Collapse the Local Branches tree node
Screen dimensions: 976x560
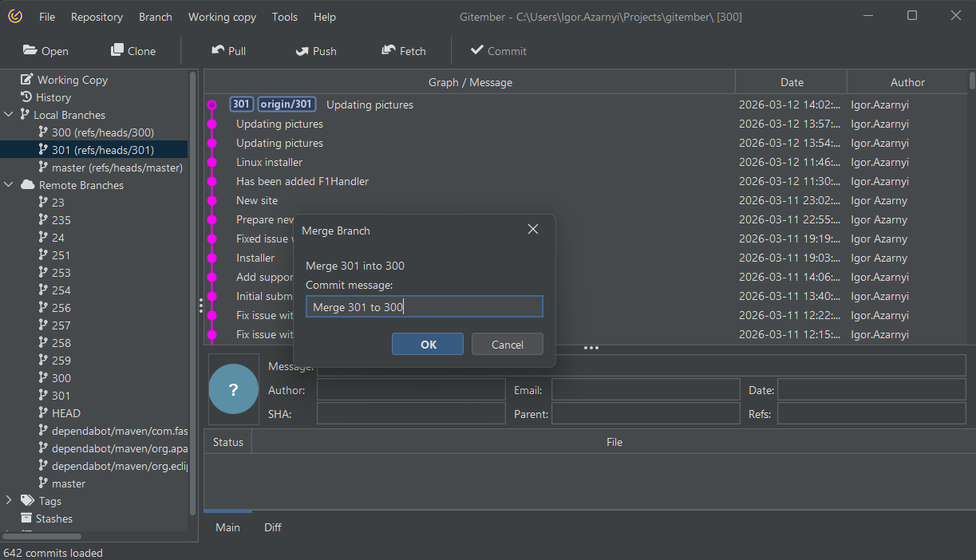coord(9,115)
